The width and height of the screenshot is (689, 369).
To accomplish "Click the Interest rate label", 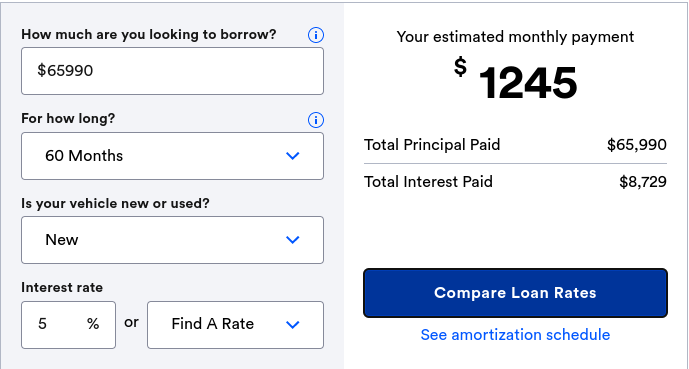I will (62, 288).
